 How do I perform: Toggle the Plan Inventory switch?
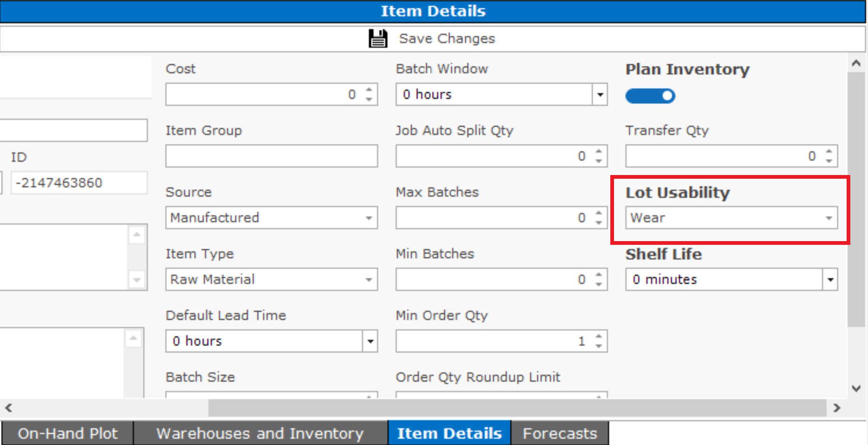click(x=650, y=96)
